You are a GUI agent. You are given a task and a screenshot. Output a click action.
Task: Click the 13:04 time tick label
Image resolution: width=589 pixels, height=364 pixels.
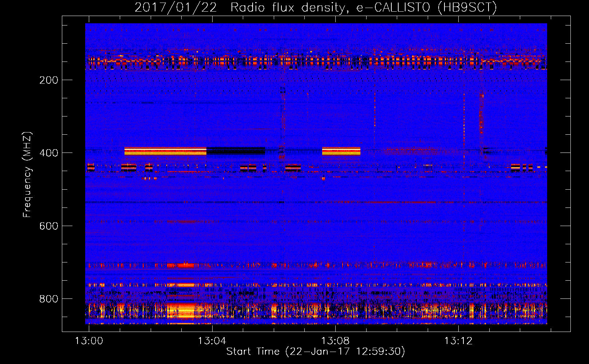[x=212, y=341]
